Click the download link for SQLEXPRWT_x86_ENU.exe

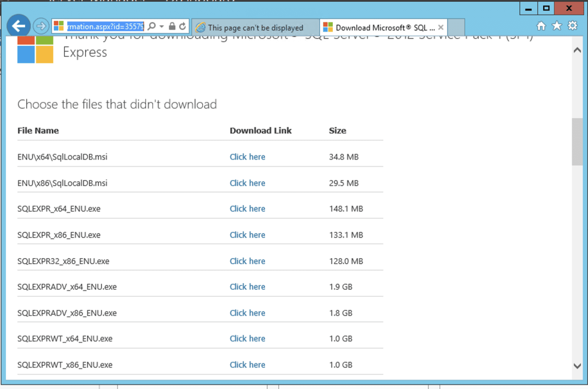[247, 364]
